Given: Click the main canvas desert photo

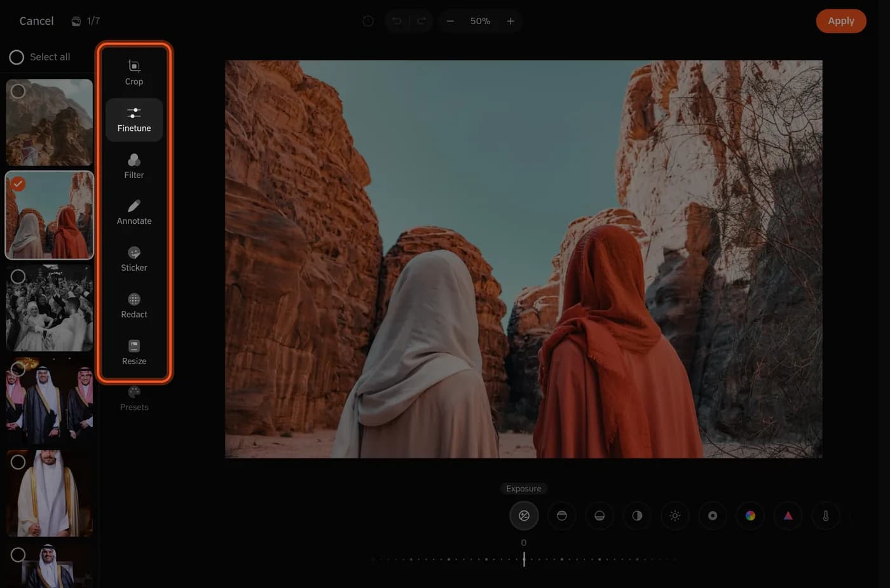Looking at the screenshot, I should click(x=524, y=259).
